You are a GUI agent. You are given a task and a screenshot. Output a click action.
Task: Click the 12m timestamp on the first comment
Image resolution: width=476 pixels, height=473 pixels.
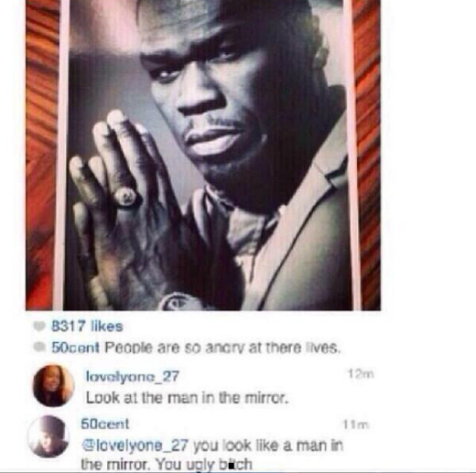(361, 374)
